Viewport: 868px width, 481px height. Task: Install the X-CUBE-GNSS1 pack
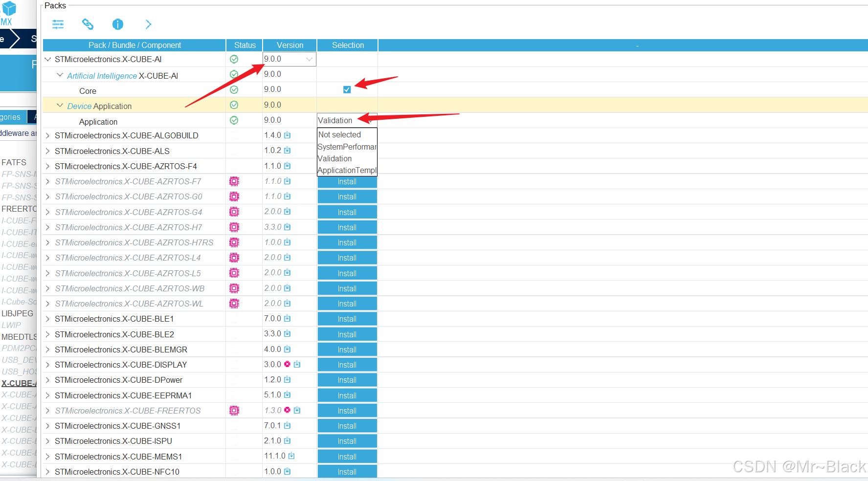tap(347, 426)
